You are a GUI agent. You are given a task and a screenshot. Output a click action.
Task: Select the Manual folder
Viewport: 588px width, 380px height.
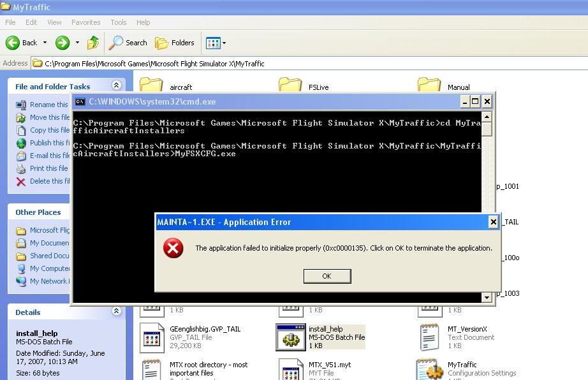(x=444, y=85)
